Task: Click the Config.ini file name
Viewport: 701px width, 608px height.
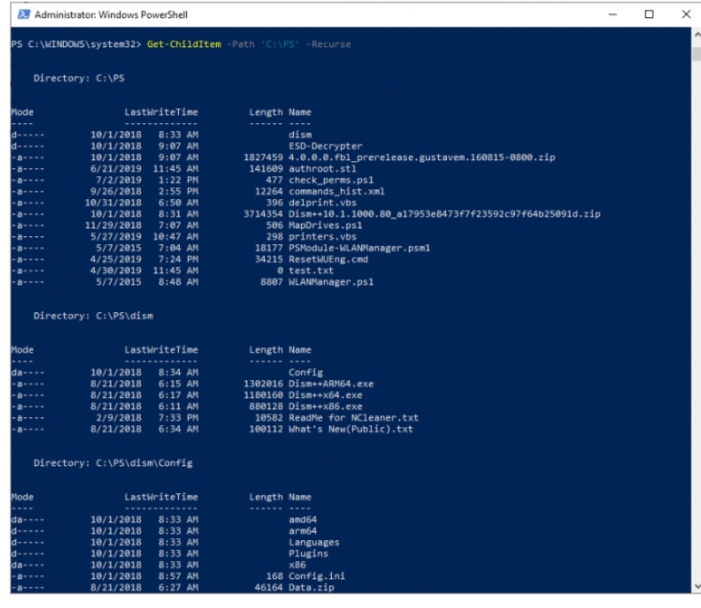Action: (317, 576)
